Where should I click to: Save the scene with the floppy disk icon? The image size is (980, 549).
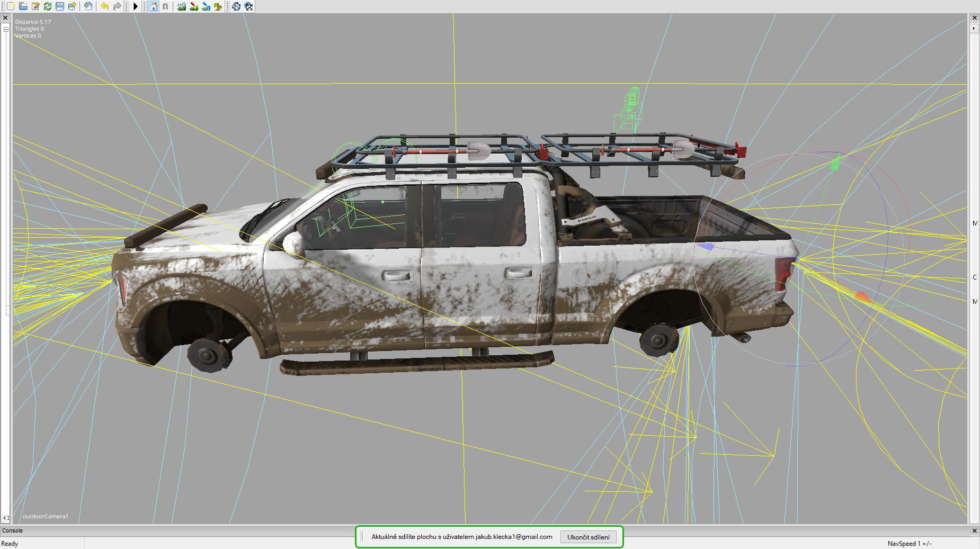(x=60, y=6)
